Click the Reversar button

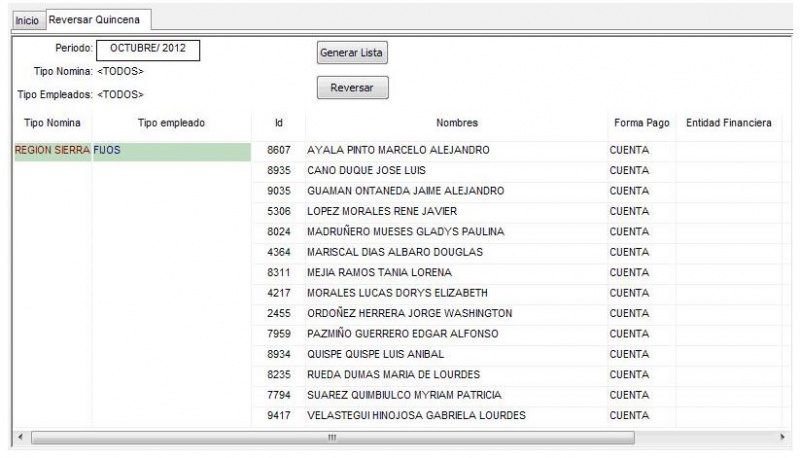(352, 87)
